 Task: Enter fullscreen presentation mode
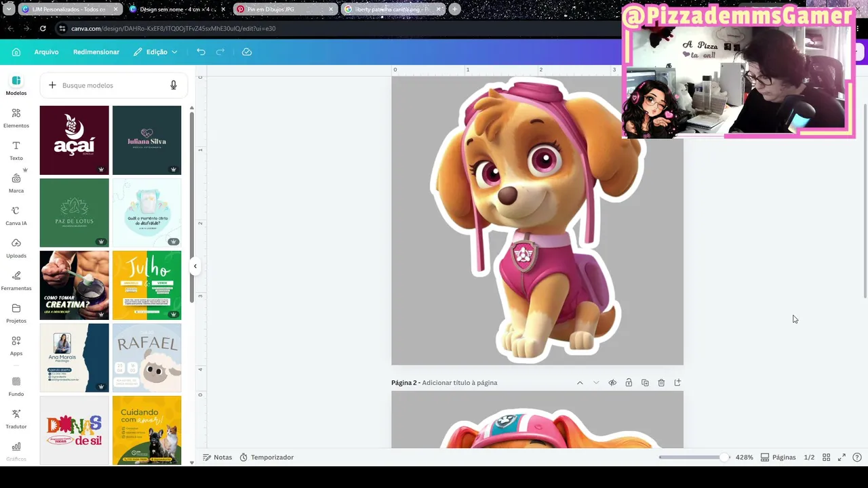(842, 457)
